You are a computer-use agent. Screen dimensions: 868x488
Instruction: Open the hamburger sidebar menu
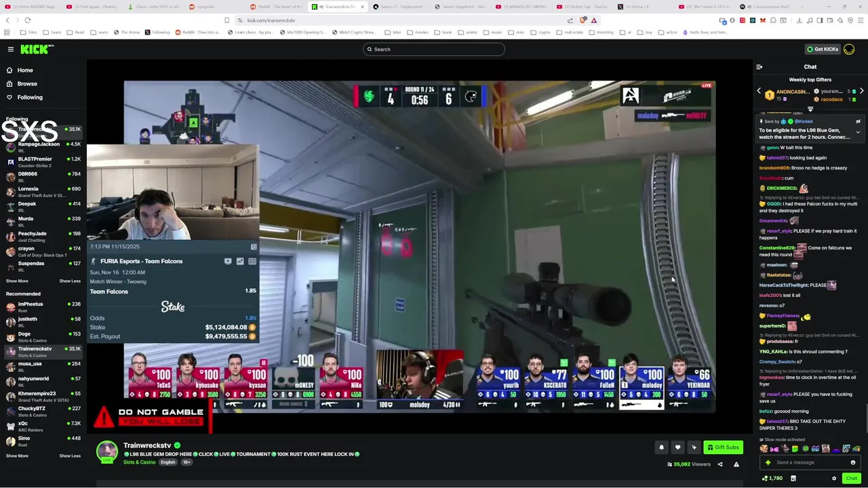(x=11, y=49)
